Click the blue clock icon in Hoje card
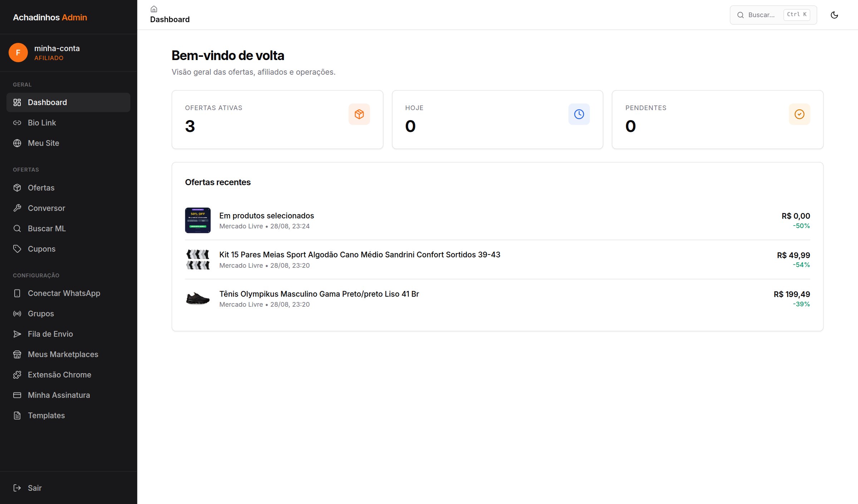The image size is (858, 504). click(579, 114)
